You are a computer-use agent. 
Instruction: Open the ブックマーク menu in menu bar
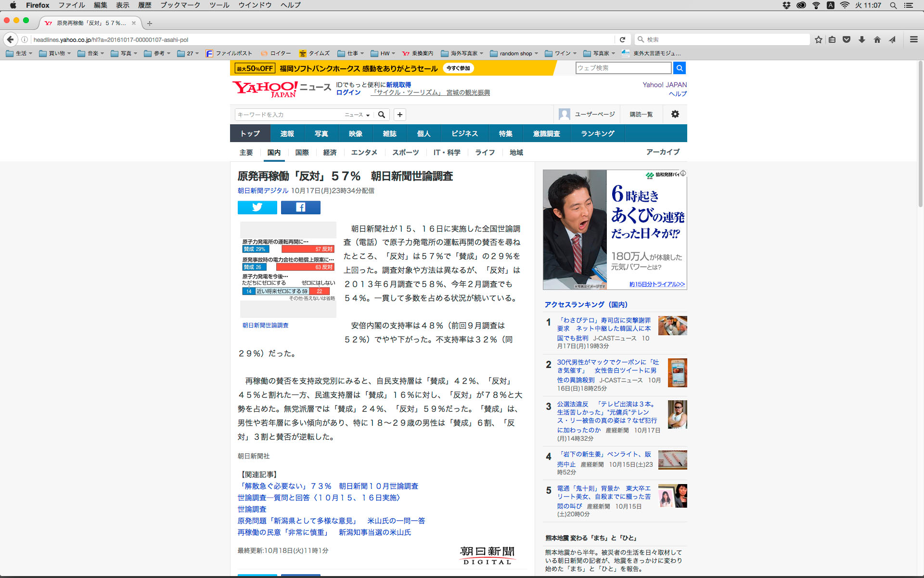180,5
